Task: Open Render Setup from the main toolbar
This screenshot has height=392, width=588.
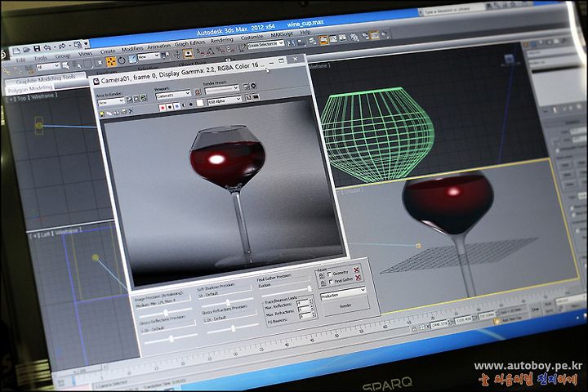Action: coord(366,36)
